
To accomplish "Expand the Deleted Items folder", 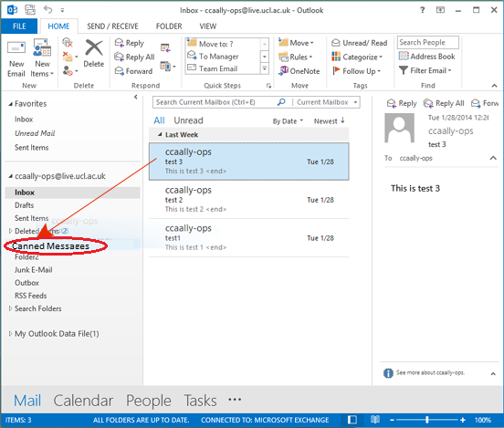I will [10, 231].
